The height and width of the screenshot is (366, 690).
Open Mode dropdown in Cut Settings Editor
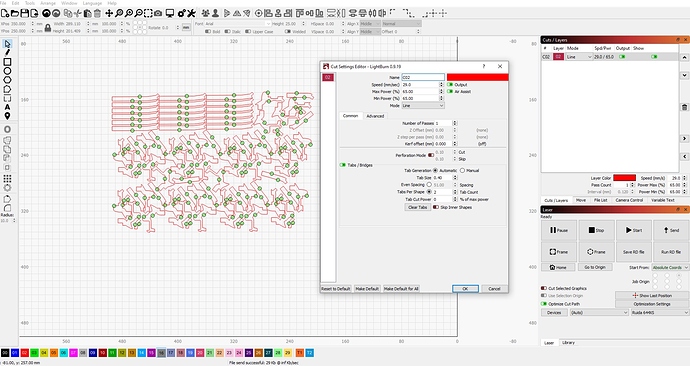tap(423, 106)
